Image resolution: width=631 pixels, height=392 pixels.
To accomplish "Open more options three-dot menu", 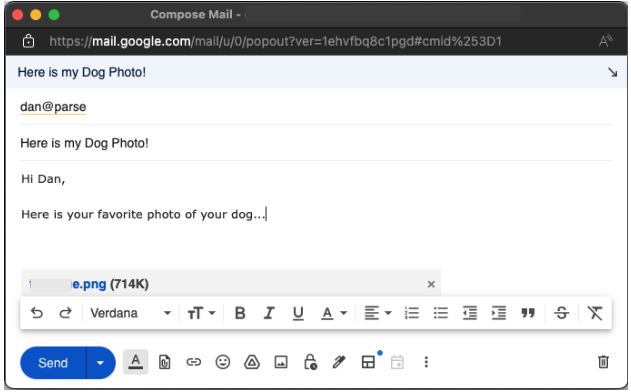I will tap(426, 362).
